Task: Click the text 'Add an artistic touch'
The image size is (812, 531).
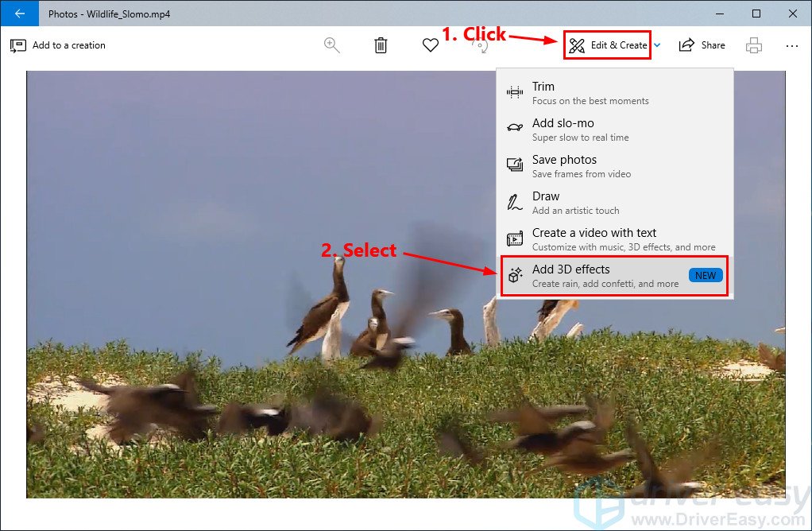Action: point(576,211)
